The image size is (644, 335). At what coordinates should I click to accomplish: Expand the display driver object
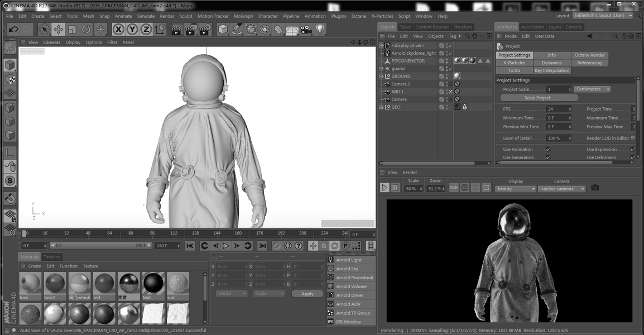[381, 46]
